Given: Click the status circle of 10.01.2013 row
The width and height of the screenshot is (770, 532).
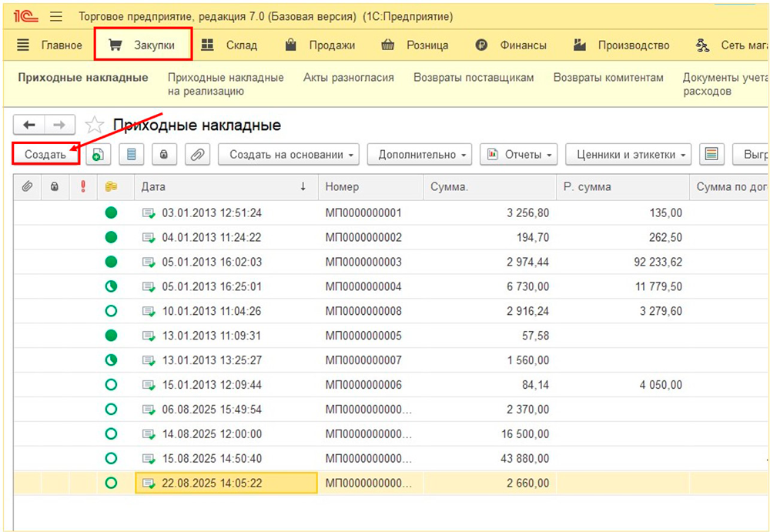Looking at the screenshot, I should (111, 311).
